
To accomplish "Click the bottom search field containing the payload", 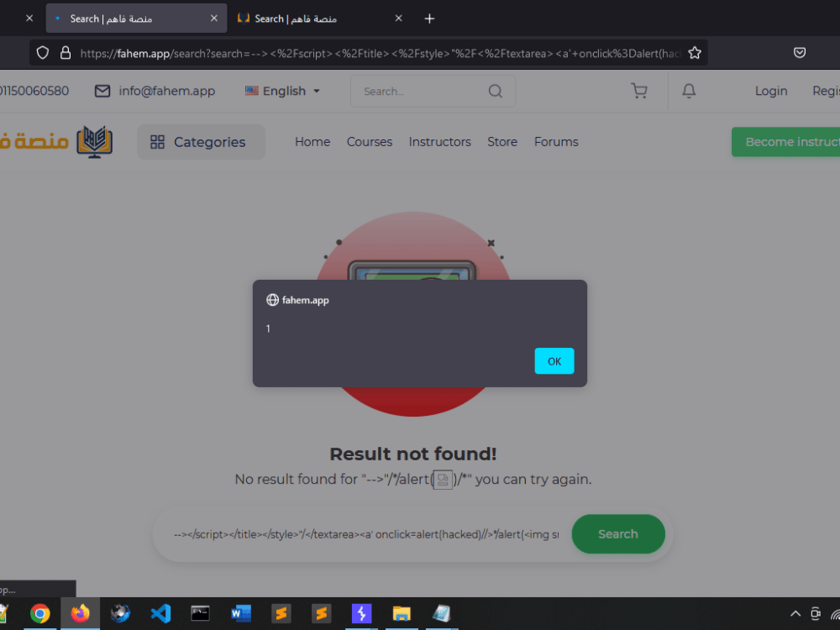I will click(x=366, y=534).
